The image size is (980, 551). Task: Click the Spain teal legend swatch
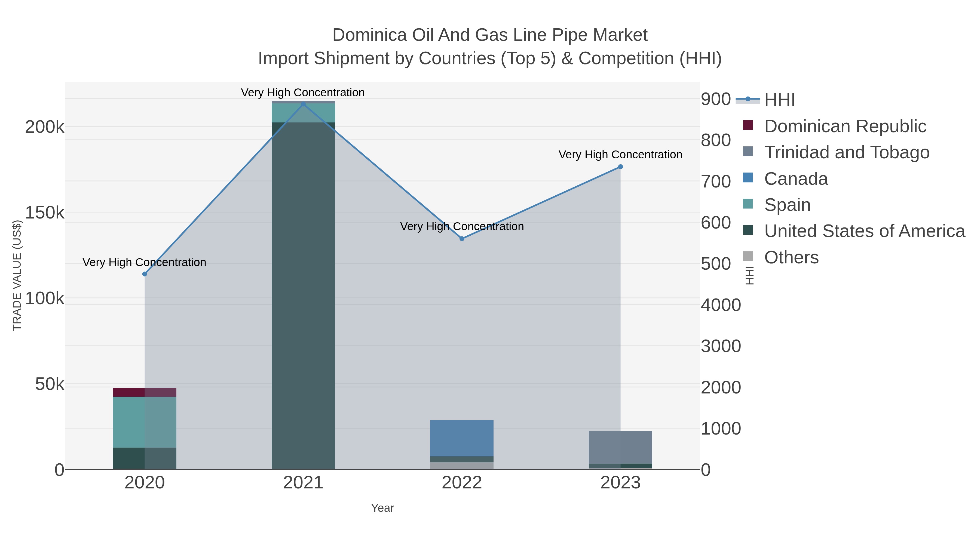(x=748, y=204)
